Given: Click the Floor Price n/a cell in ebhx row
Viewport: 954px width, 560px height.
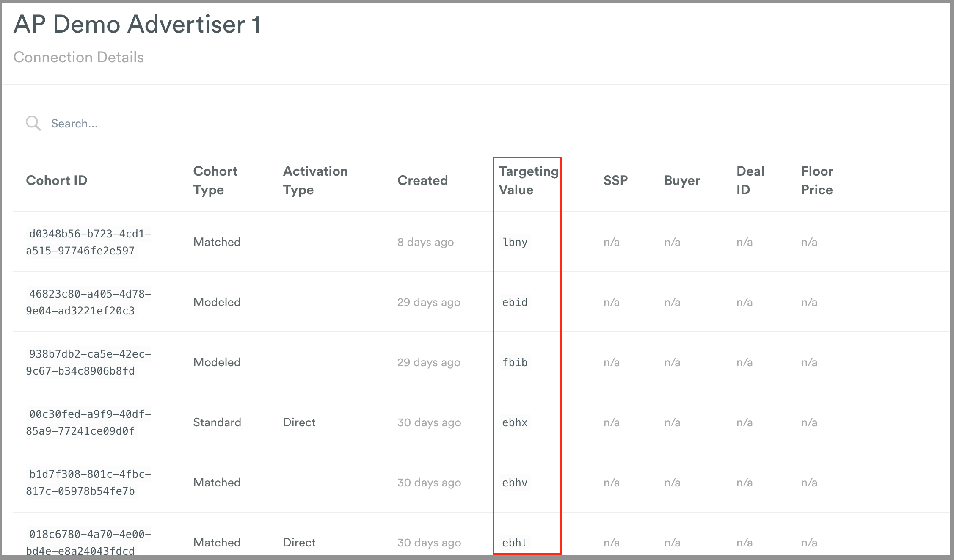Looking at the screenshot, I should pyautogui.click(x=809, y=422).
